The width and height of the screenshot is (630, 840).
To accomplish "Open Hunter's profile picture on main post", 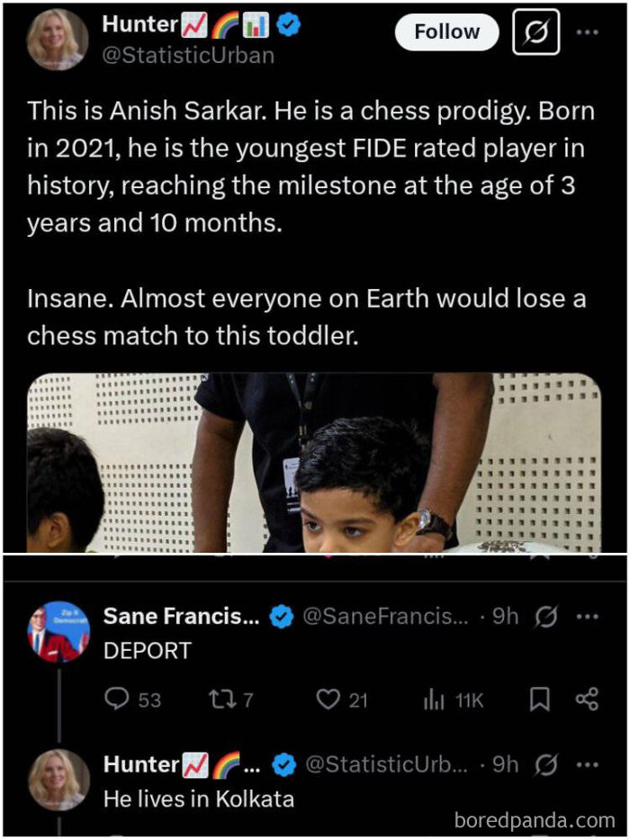I will [58, 39].
